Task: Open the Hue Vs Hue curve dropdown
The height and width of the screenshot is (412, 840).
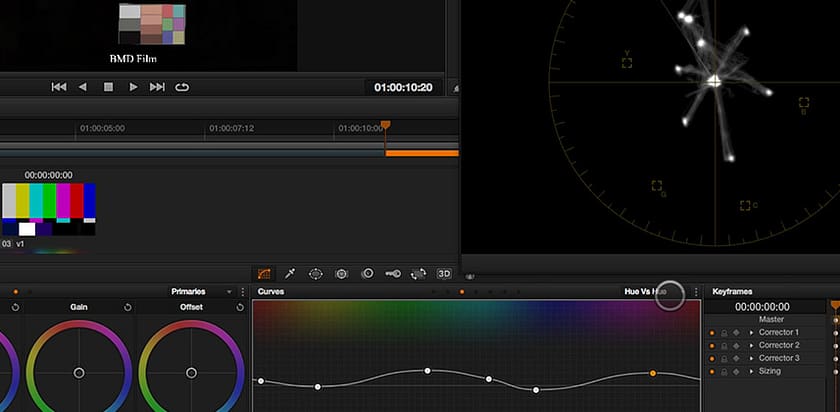Action: (646, 292)
